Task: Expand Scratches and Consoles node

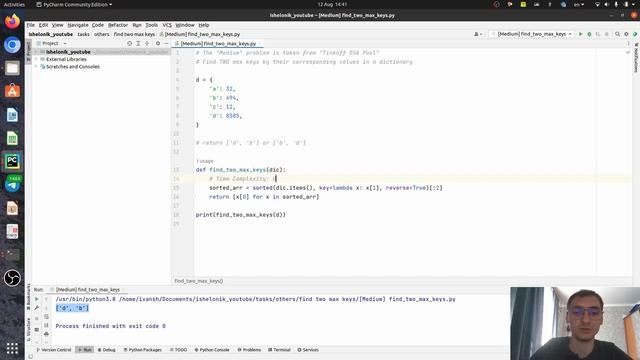Action: tap(36, 67)
